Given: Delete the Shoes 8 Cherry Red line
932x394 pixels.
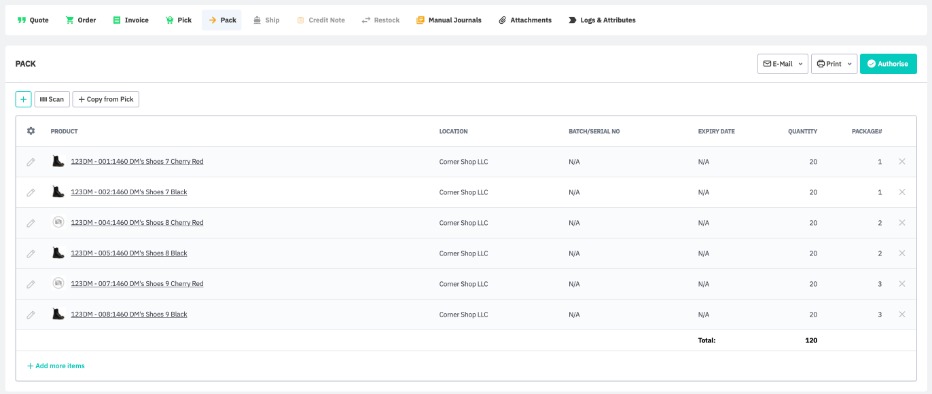Looking at the screenshot, I should (x=902, y=223).
